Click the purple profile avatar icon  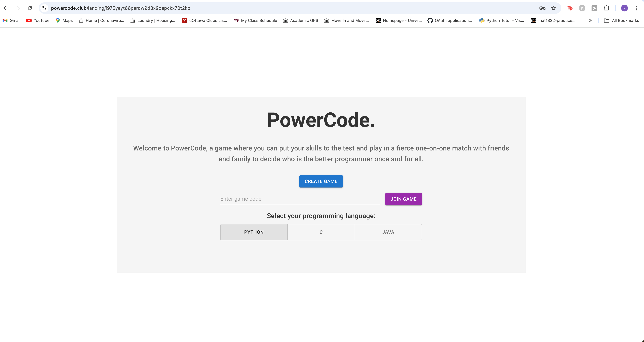[624, 8]
